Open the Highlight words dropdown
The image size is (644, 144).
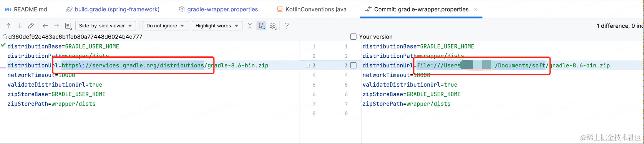point(217,26)
